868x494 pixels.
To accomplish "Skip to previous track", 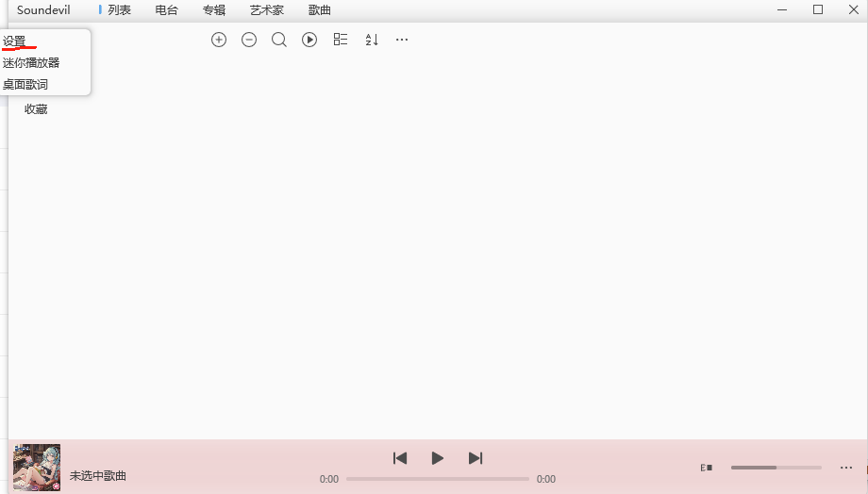I will tap(400, 458).
